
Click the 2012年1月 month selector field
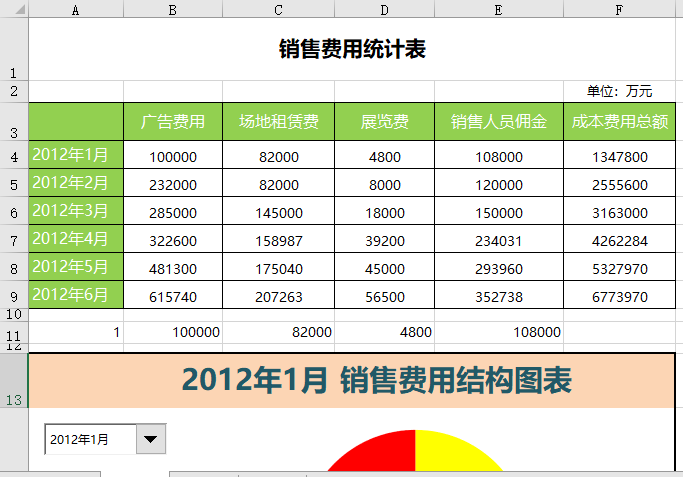point(90,438)
